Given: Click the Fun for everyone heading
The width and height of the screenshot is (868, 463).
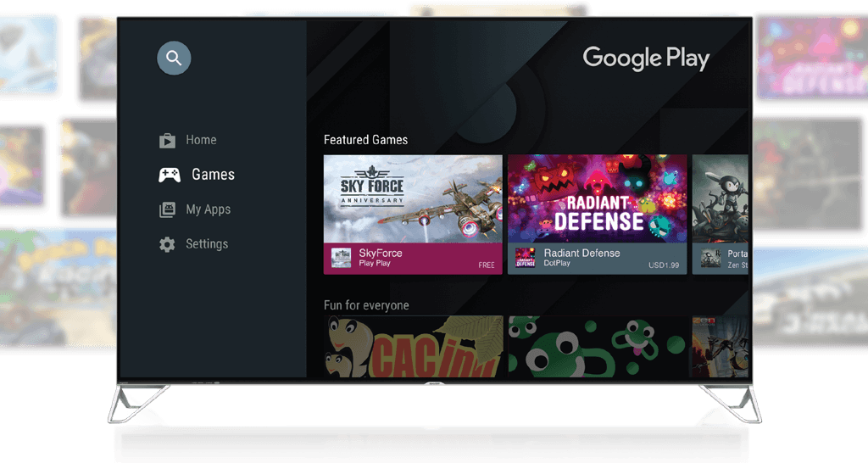Looking at the screenshot, I should coord(366,305).
